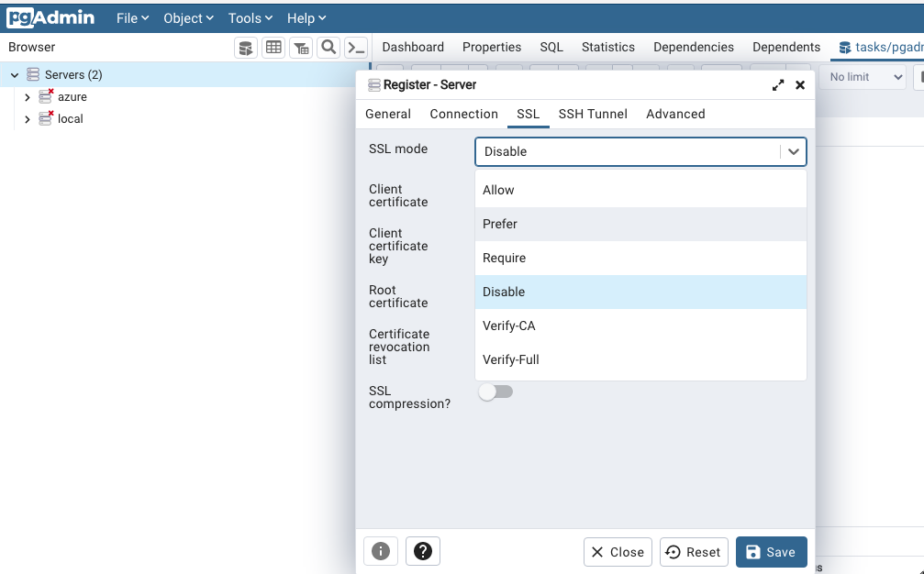Click the info icon in the dialog footer
Image resolution: width=924 pixels, height=574 pixels.
380,551
